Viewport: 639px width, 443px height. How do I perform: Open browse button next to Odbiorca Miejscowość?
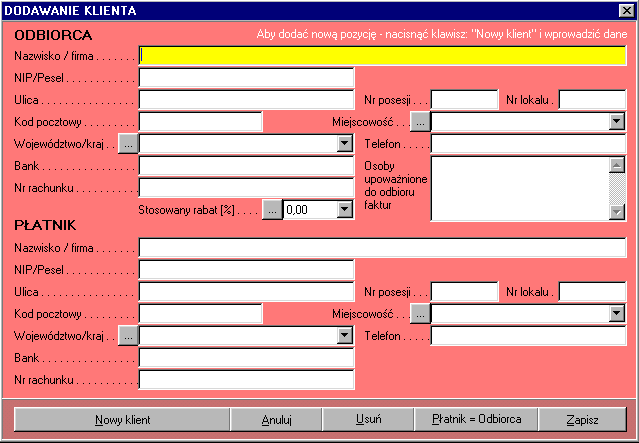(x=420, y=122)
